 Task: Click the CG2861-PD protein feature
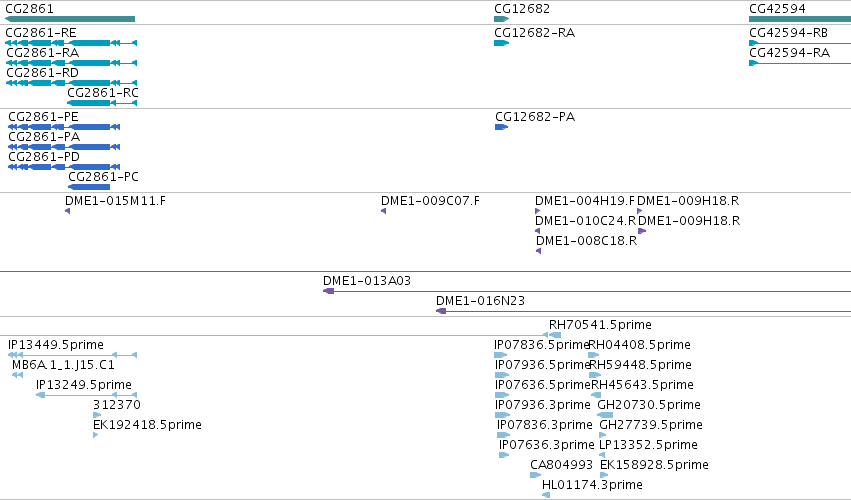(64, 167)
